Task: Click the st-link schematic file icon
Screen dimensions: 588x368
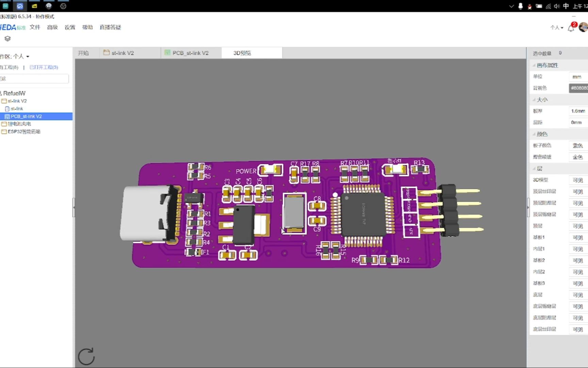Action: pos(7,109)
